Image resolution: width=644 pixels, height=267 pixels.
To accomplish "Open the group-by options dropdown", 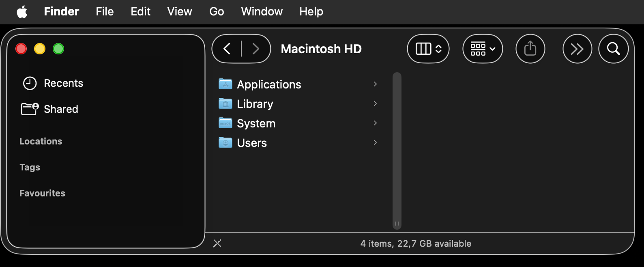I will 483,49.
